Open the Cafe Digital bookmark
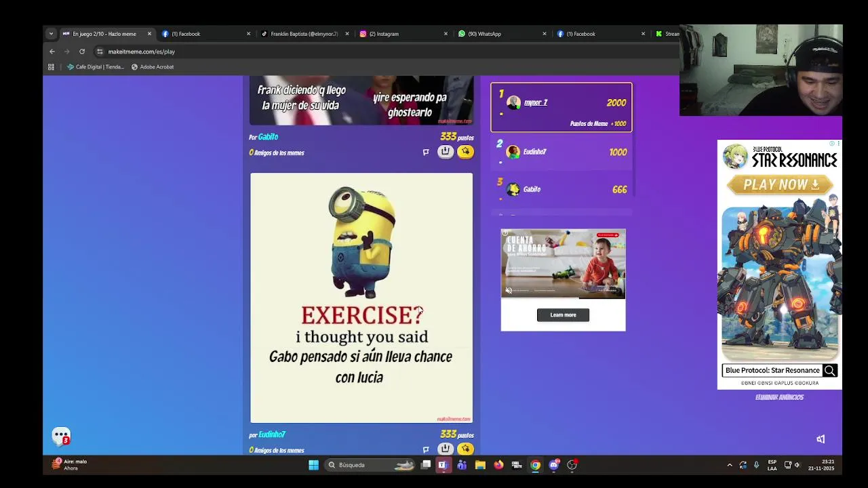Screen dimensions: 868x488 tap(96, 67)
